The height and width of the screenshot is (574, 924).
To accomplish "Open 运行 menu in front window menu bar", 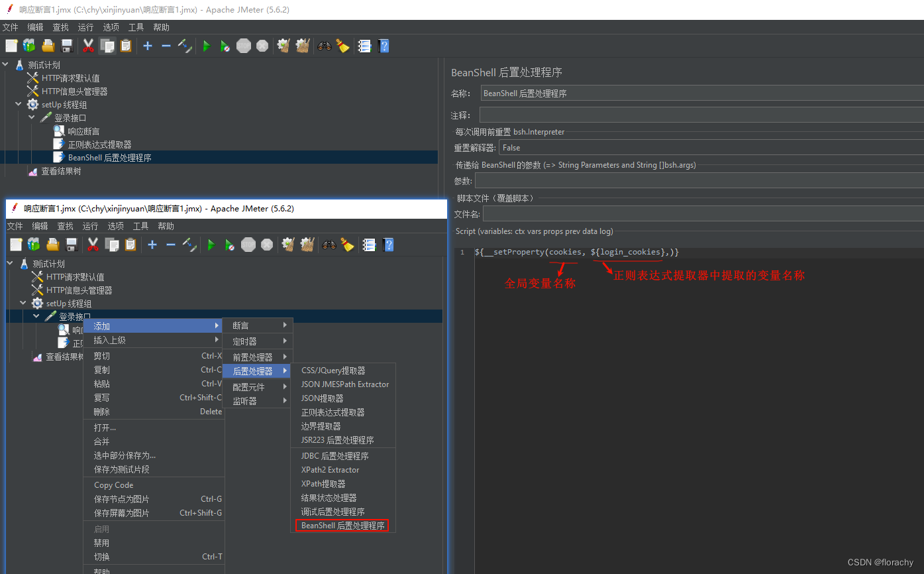I will 90,226.
